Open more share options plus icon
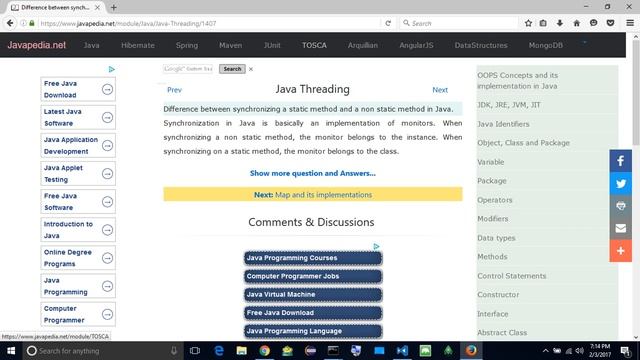 [621, 251]
